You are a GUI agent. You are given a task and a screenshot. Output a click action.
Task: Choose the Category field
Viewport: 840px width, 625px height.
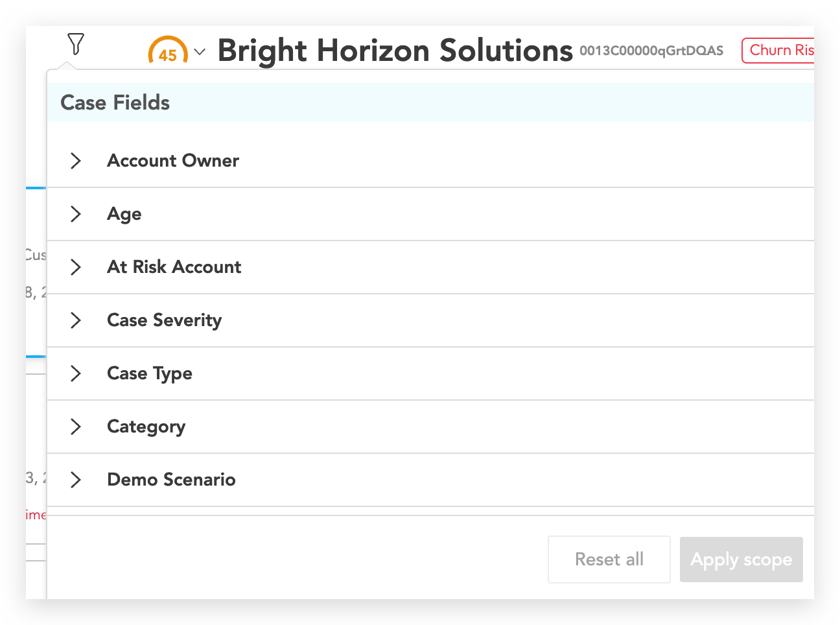click(x=146, y=427)
